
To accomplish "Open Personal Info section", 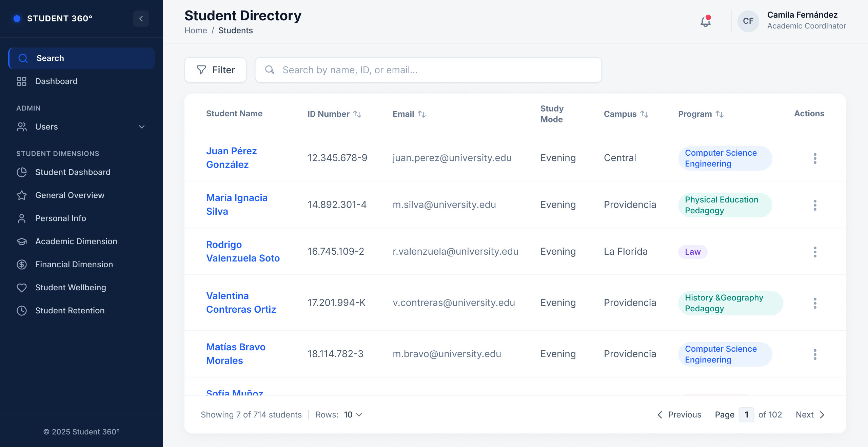I will (x=81, y=218).
